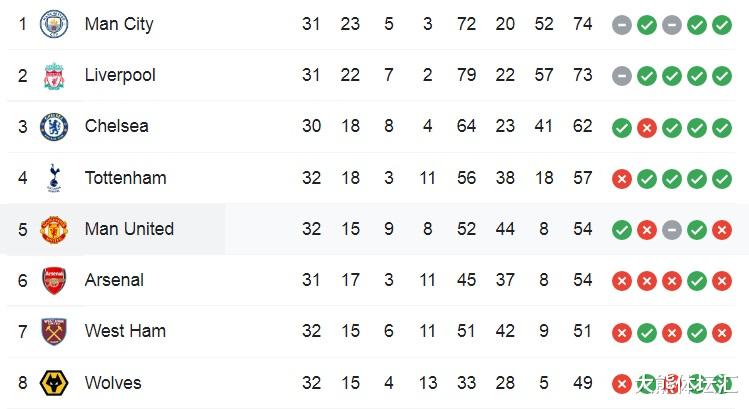The width and height of the screenshot is (749, 409).
Task: Open the Man United team page
Action: point(129,229)
